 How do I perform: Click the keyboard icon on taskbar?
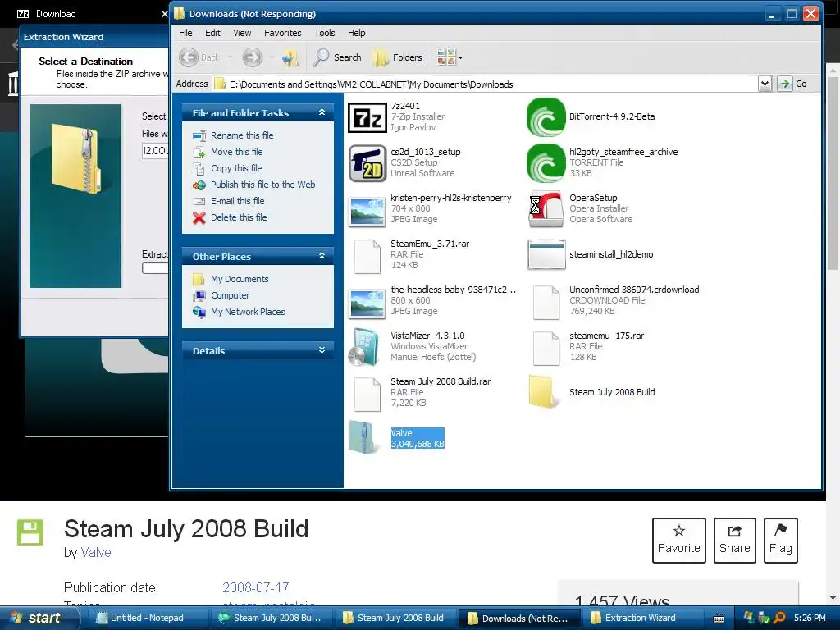click(x=719, y=619)
